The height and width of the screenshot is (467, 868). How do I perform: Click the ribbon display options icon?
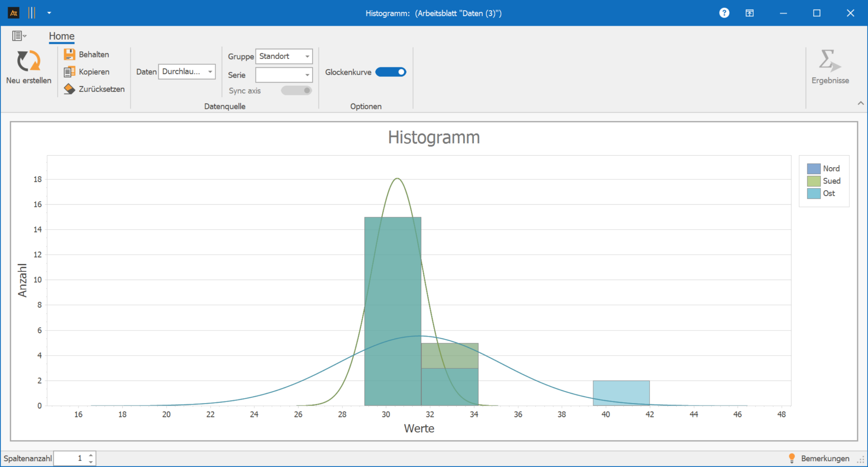click(x=749, y=13)
